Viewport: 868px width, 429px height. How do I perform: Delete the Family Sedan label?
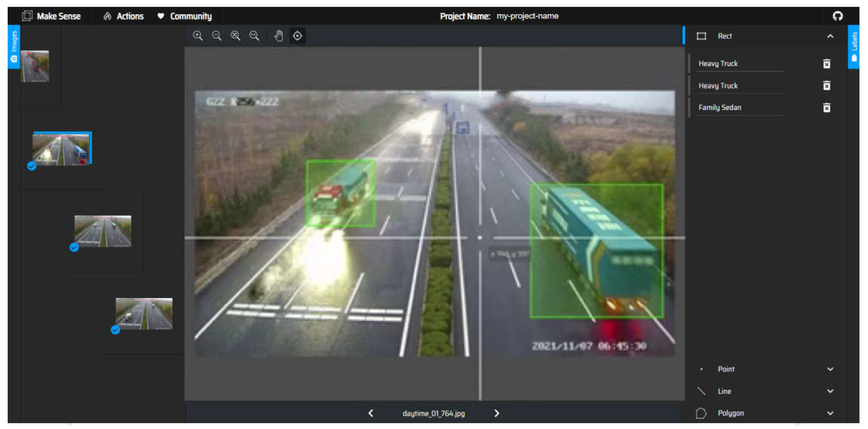(827, 108)
